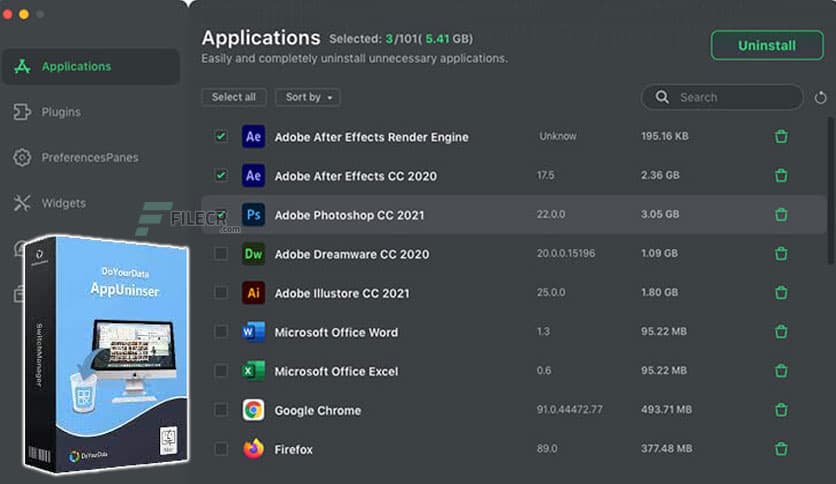
Task: Uncheck Adobe Photoshop CC 2021 checkbox
Action: 221,214
